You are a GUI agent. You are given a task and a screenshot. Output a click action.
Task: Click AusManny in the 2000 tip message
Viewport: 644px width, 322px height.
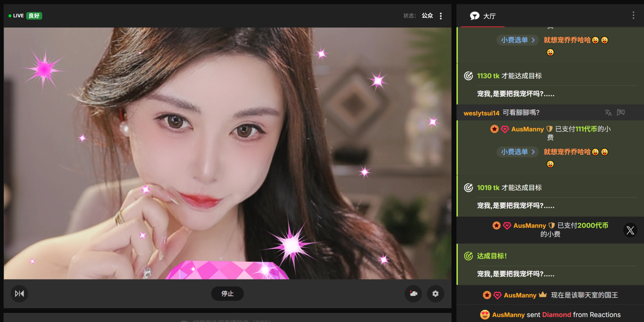point(529,226)
